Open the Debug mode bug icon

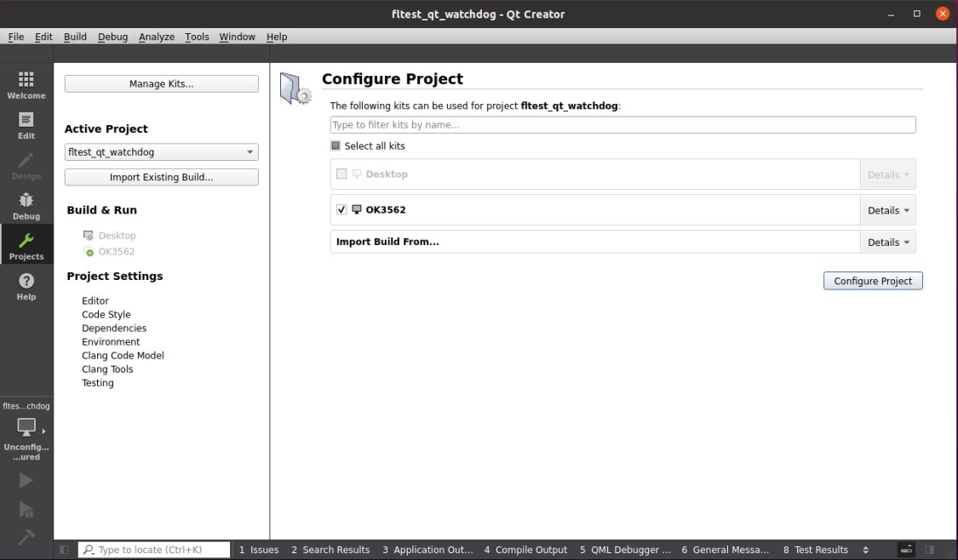pos(26,207)
